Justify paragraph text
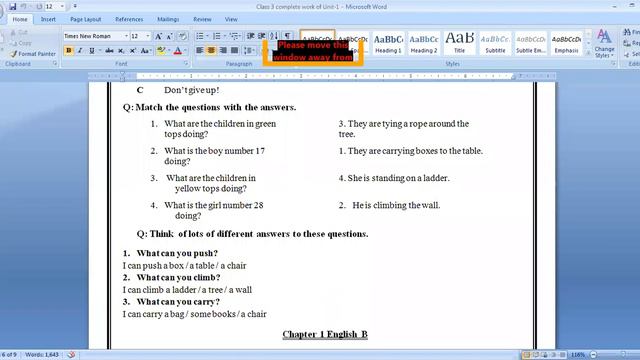The image size is (640, 360). 234,51
